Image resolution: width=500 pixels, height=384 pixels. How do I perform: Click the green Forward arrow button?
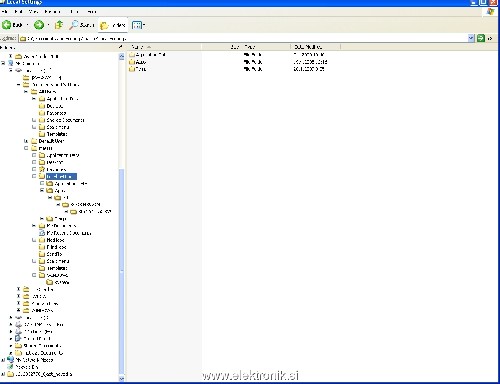(x=39, y=25)
